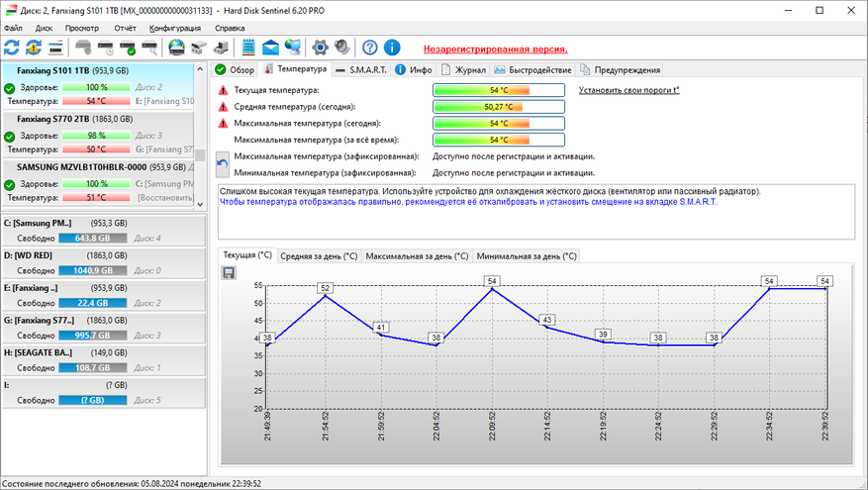Viewport: 868px width, 490px height.
Task: Click the blue undo arrow reset icon
Action: coord(223,163)
